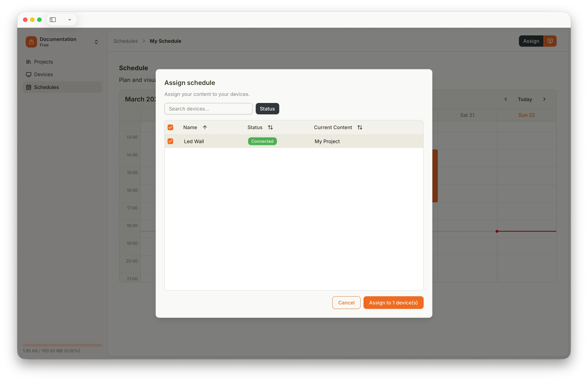Cancel the assign schedule dialog
This screenshot has height=382, width=588.
(x=346, y=303)
